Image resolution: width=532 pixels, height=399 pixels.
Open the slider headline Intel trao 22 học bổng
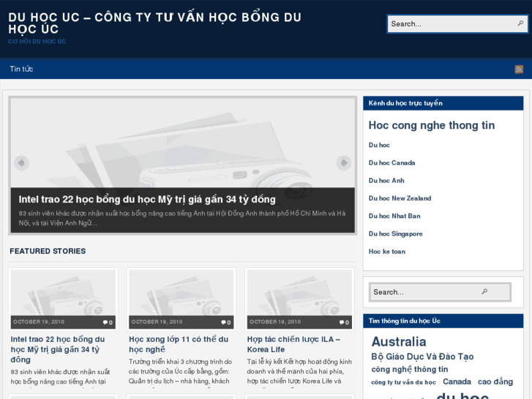(147, 199)
